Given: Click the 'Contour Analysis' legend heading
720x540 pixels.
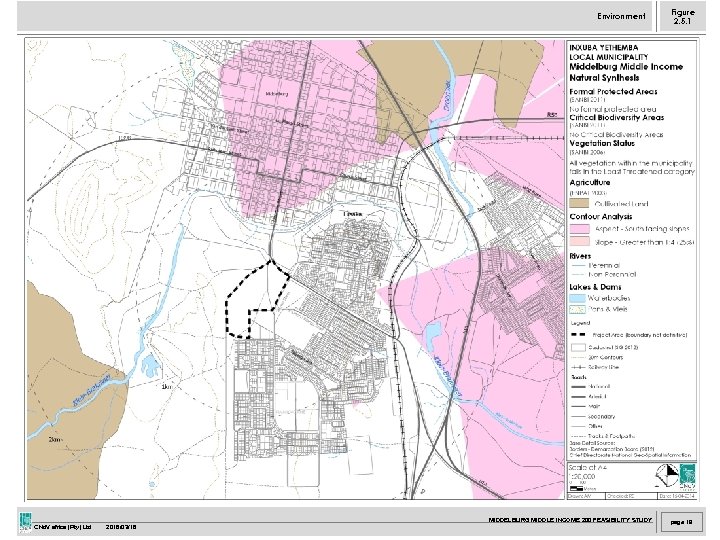Looking at the screenshot, I should pyautogui.click(x=601, y=217).
